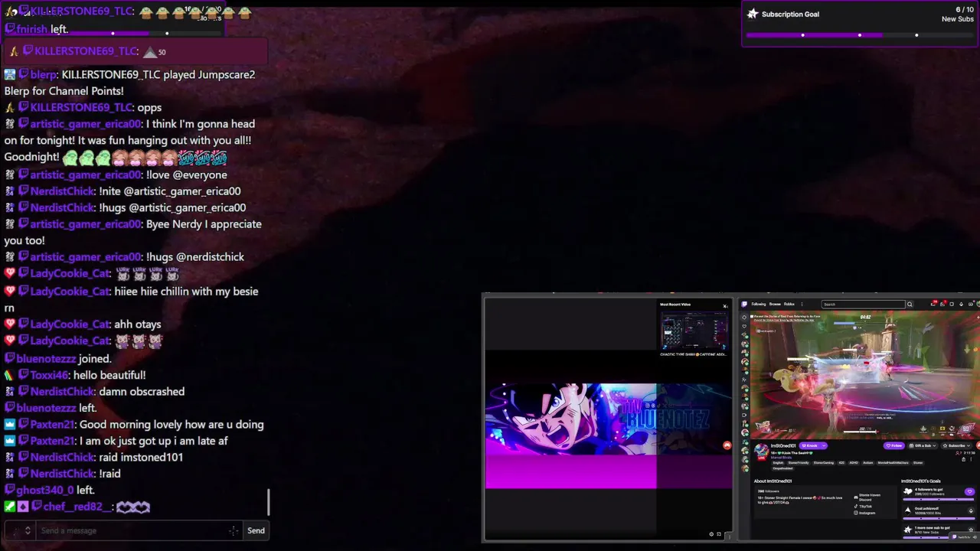Click the ADHD tag under stream title
980x551 pixels.
coord(854,462)
